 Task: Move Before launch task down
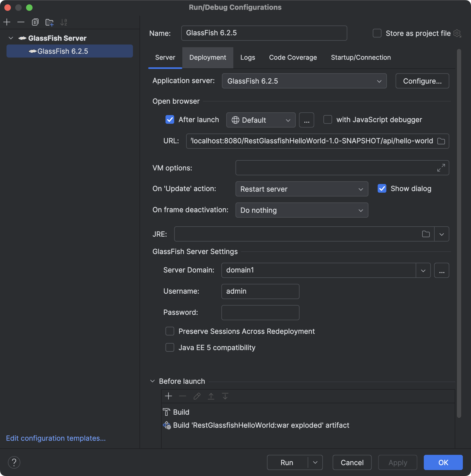[x=225, y=396]
